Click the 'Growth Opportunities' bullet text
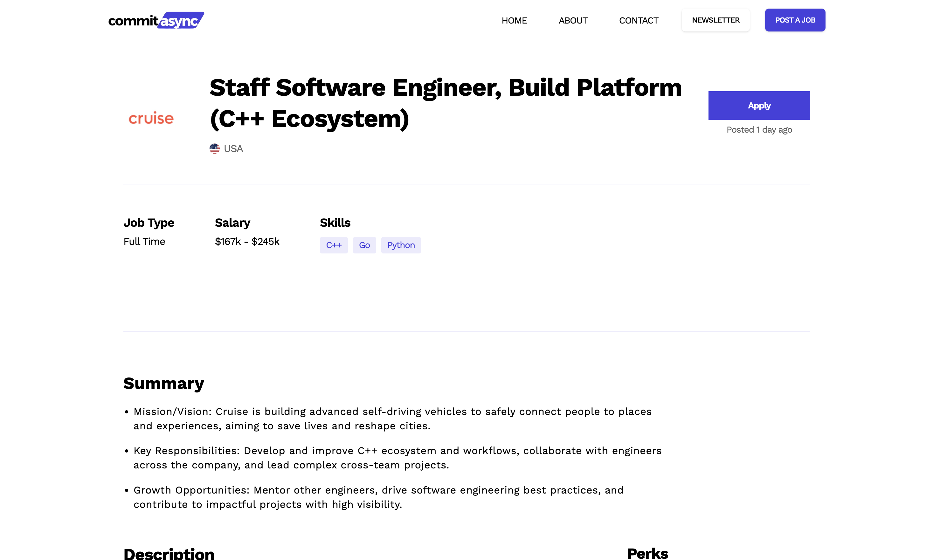Screen dimensions: 933x560 [378, 497]
